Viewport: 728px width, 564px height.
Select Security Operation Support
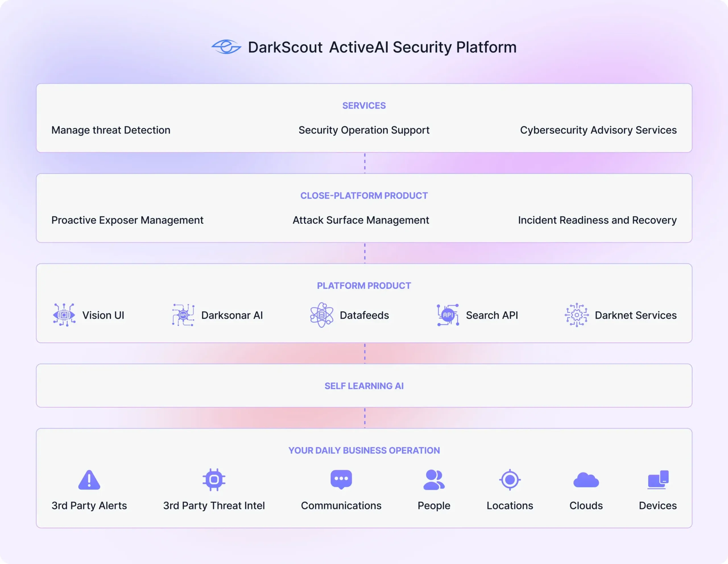click(x=364, y=130)
